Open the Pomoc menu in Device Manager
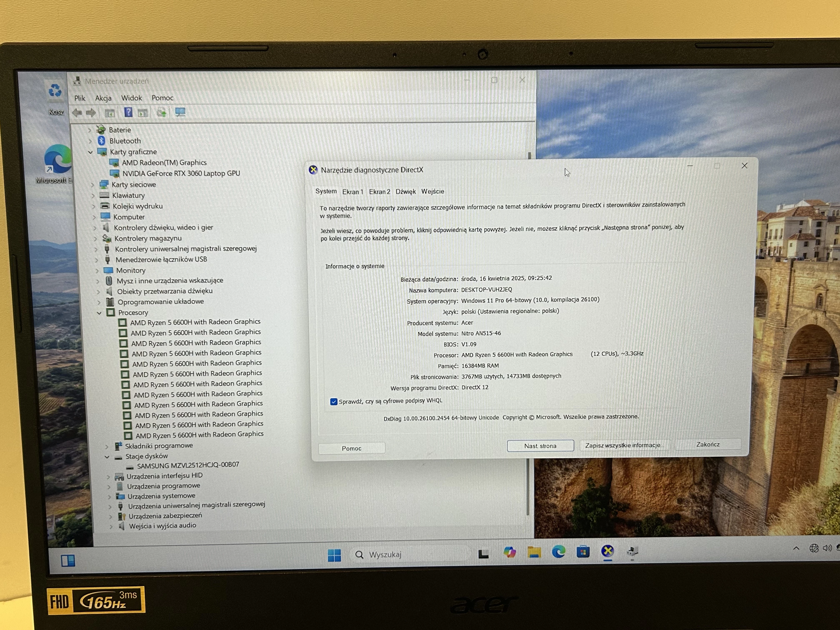The width and height of the screenshot is (840, 630). tap(162, 97)
